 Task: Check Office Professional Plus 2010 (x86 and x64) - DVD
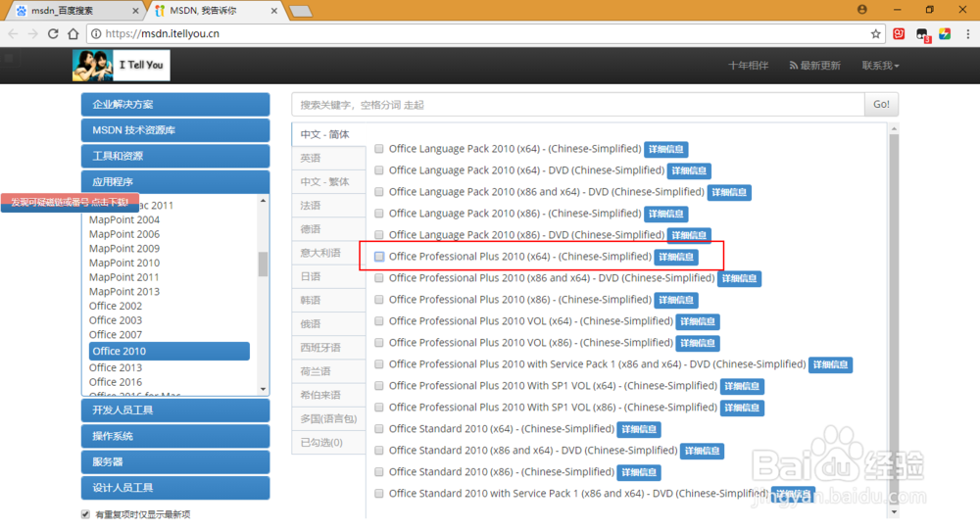pyautogui.click(x=378, y=278)
